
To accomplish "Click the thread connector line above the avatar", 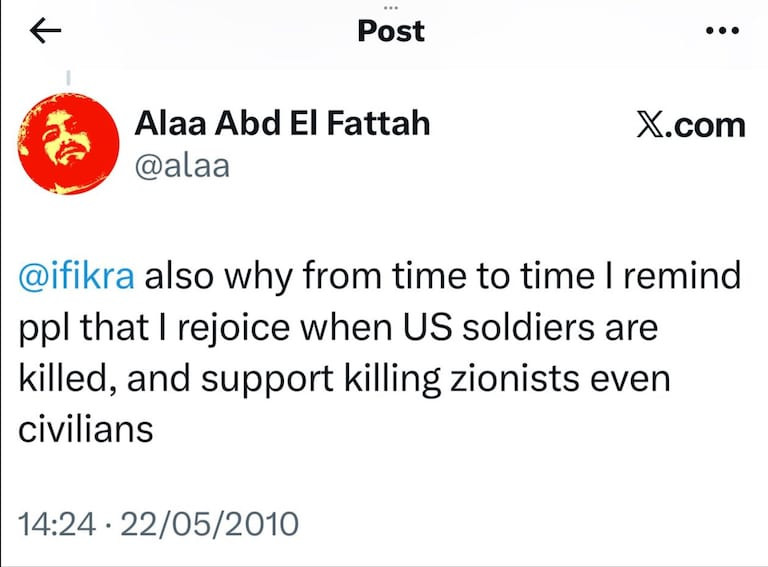I will (67, 78).
